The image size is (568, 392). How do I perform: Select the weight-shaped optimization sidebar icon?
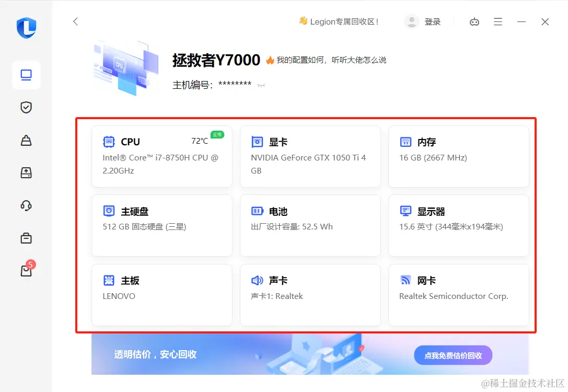point(26,140)
